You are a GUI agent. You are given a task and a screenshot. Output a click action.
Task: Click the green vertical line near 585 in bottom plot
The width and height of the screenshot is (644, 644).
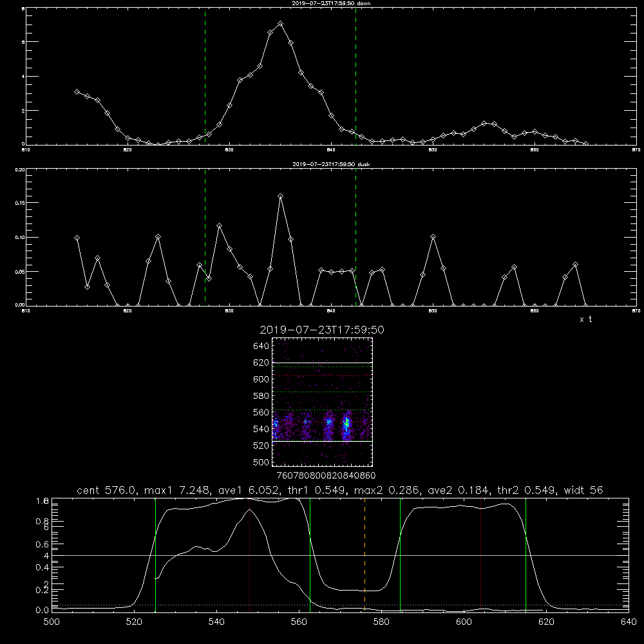400,554
